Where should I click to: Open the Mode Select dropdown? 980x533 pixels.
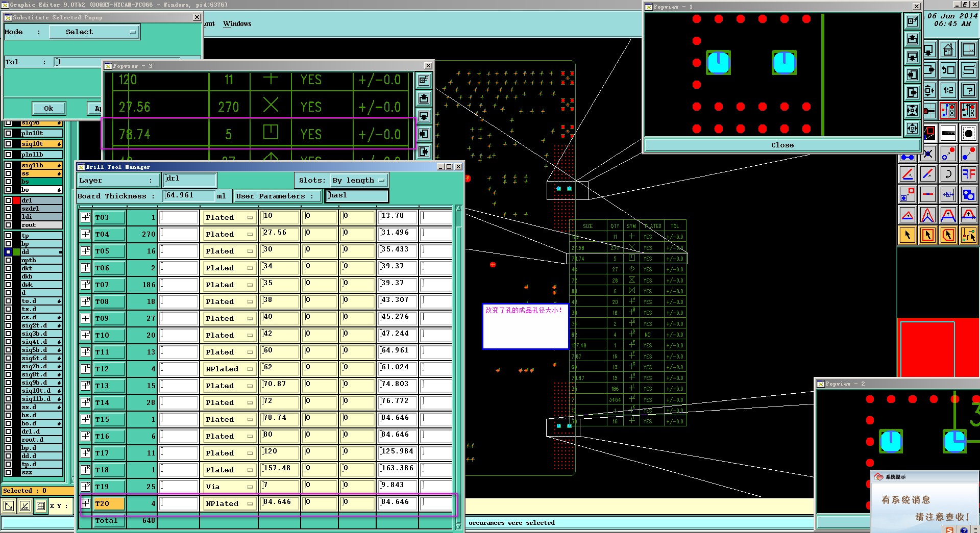click(94, 32)
